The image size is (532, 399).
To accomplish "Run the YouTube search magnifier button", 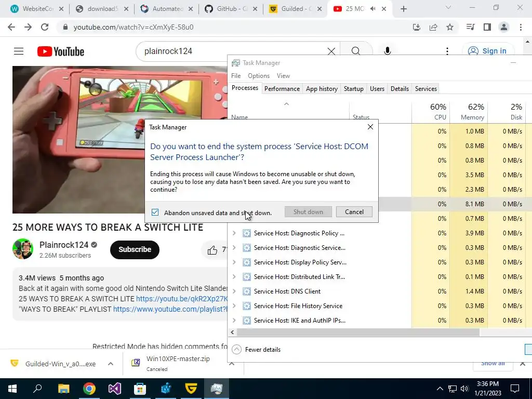I will [355, 51].
